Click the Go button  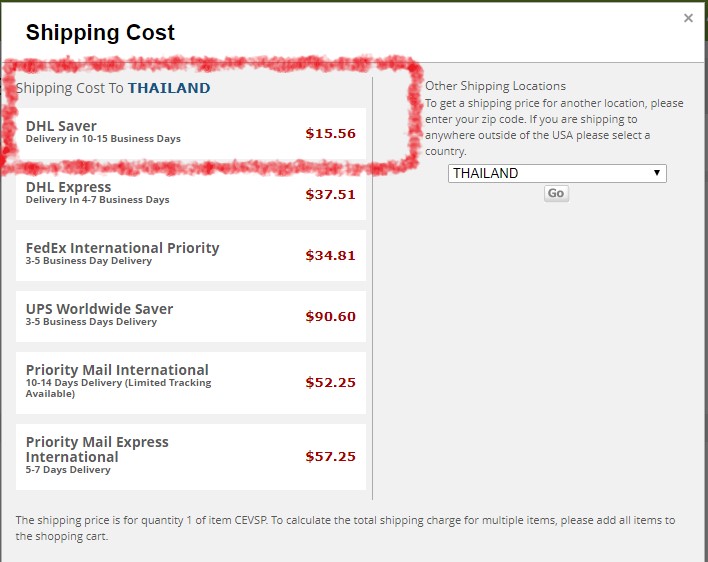pos(556,193)
